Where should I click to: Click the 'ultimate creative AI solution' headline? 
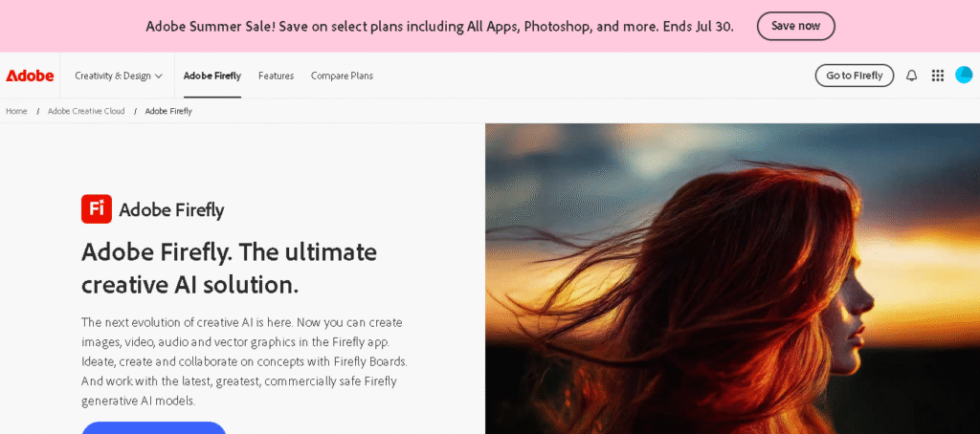(x=230, y=269)
